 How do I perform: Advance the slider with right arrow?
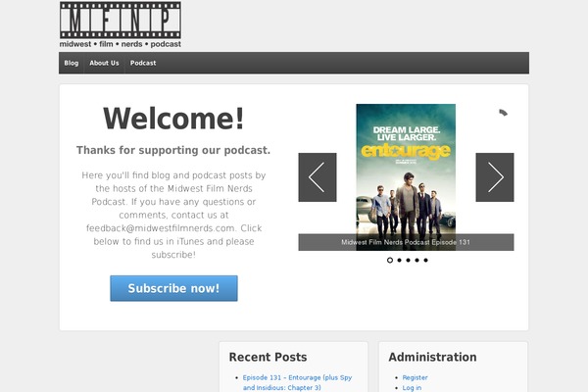click(495, 177)
